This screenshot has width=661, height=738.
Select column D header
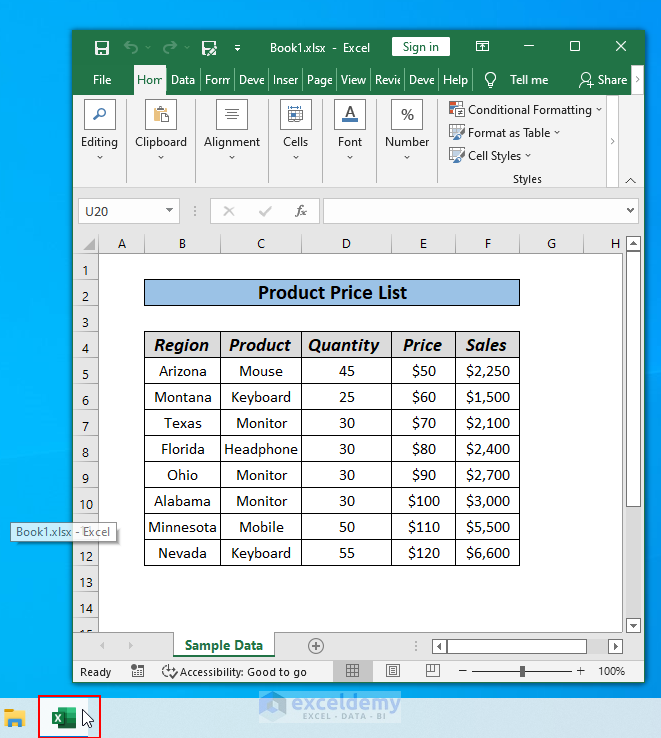[x=346, y=244]
